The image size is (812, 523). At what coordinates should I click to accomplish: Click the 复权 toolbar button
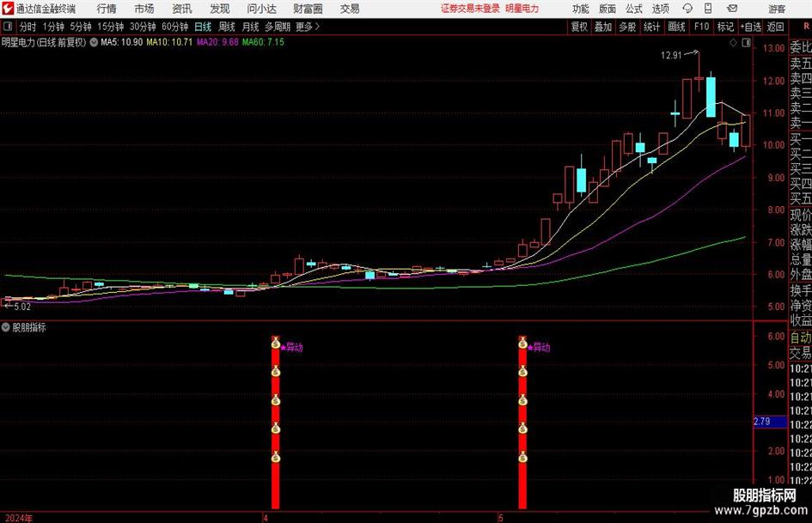click(579, 27)
